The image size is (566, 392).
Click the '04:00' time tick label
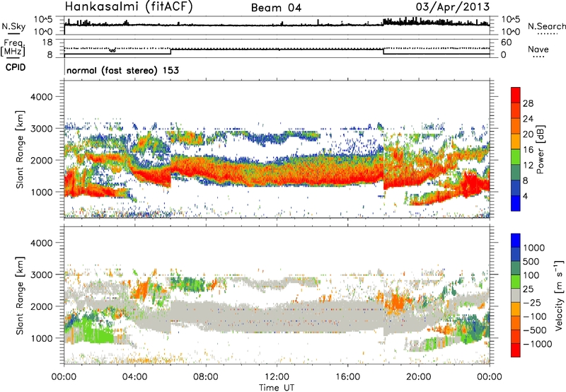[x=134, y=377]
